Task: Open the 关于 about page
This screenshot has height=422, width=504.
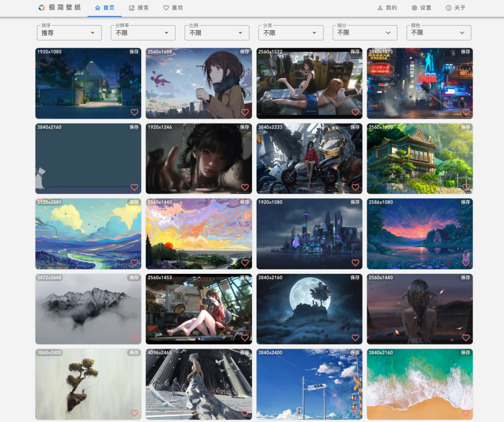Action: point(455,8)
